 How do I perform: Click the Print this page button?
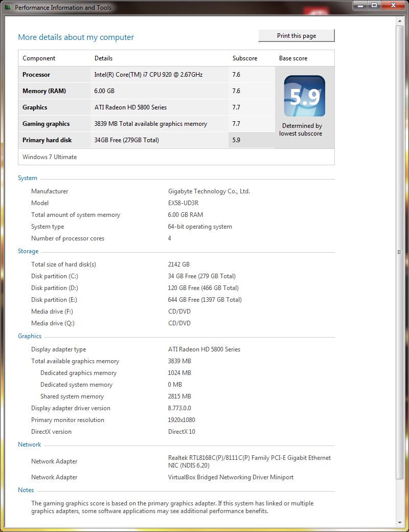pyautogui.click(x=297, y=36)
